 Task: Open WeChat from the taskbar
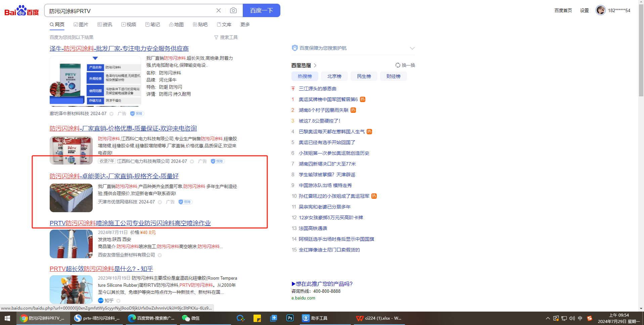click(x=191, y=318)
